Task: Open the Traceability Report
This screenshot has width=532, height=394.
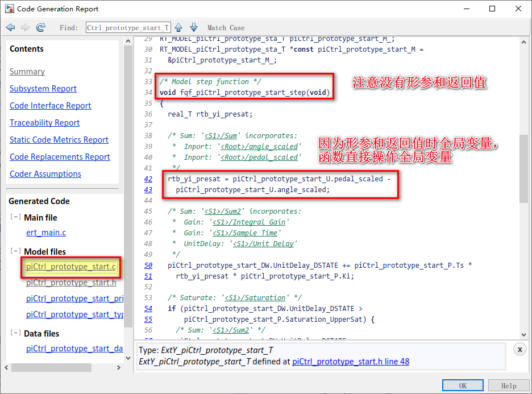Action: 44,122
